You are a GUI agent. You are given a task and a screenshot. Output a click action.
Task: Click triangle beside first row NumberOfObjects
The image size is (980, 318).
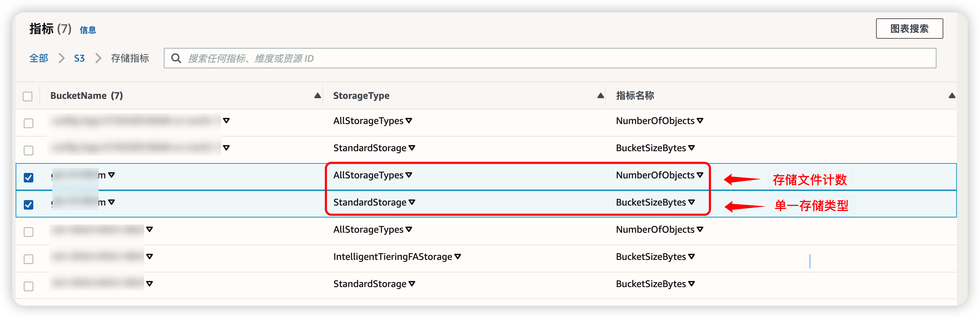(x=700, y=121)
